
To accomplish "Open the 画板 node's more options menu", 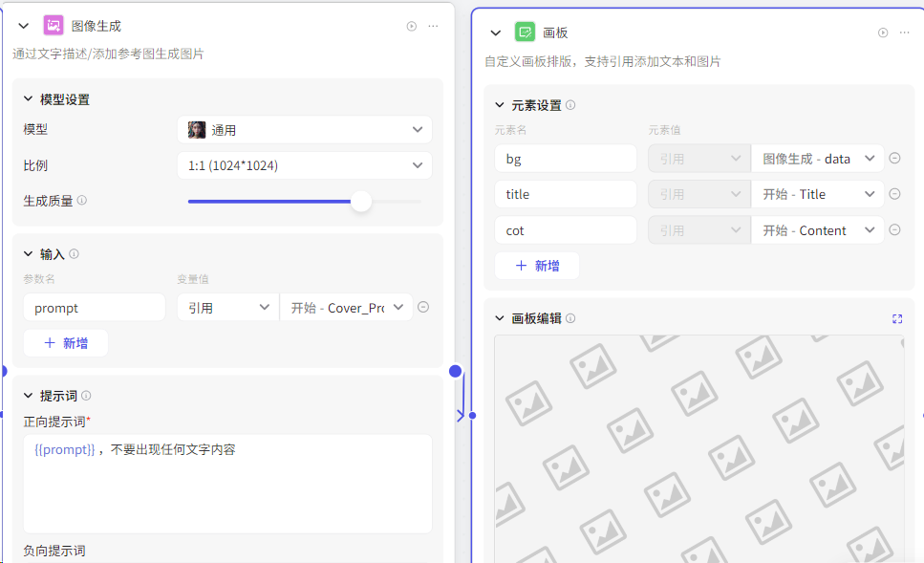I will (905, 32).
